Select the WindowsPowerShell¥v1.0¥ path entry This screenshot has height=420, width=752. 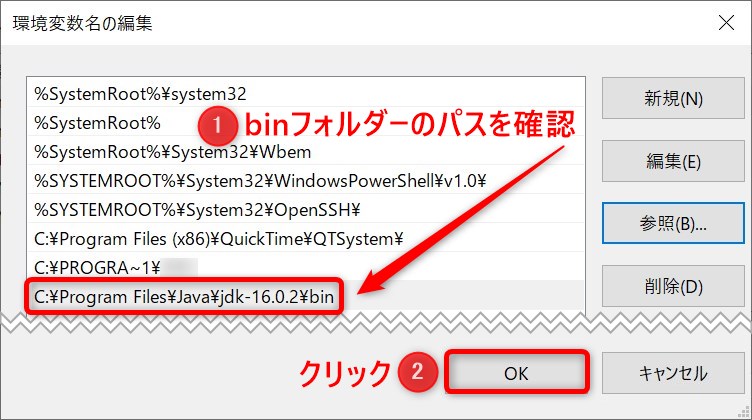[306, 180]
